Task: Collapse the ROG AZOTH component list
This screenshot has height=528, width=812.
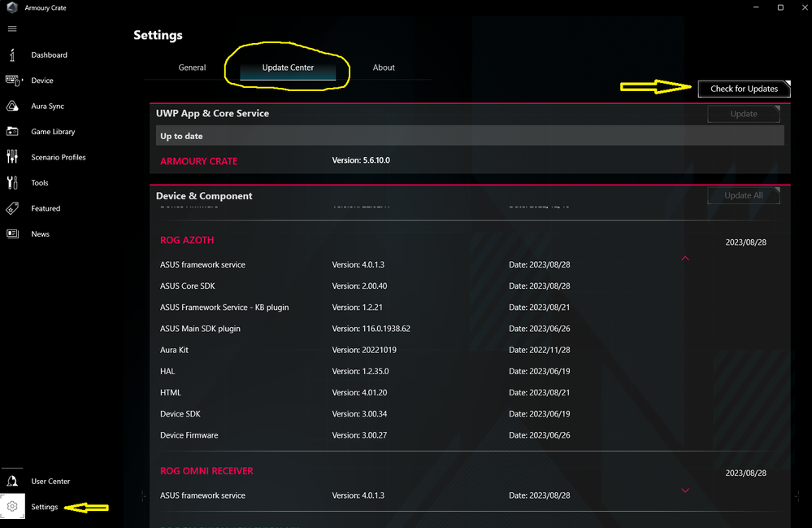Action: [x=685, y=258]
